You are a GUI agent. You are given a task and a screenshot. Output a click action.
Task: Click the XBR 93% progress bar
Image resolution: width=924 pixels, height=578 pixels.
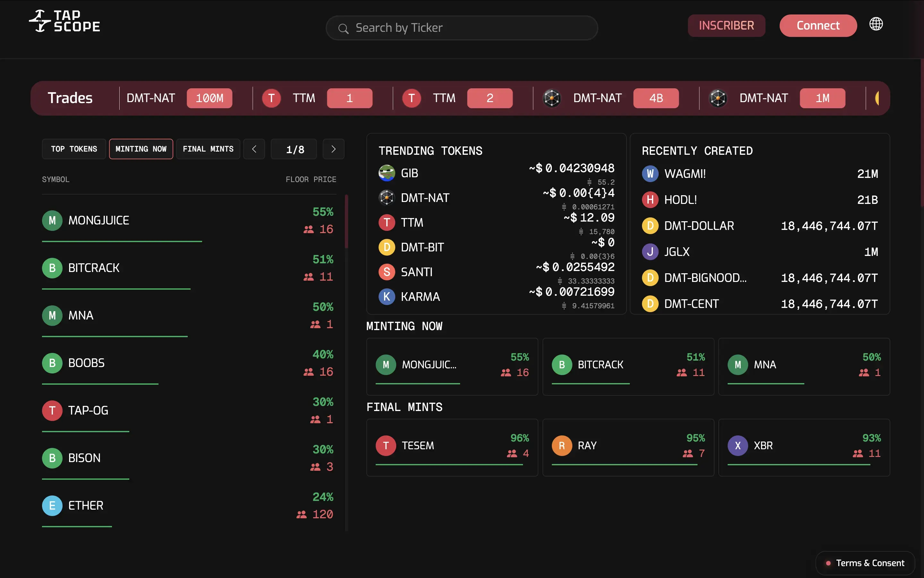pyautogui.click(x=799, y=464)
